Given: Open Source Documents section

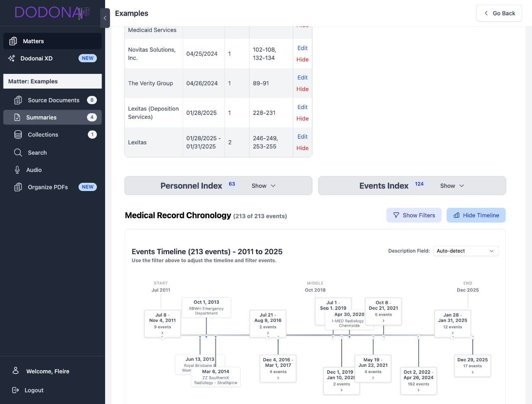Looking at the screenshot, I should click(x=52, y=100).
